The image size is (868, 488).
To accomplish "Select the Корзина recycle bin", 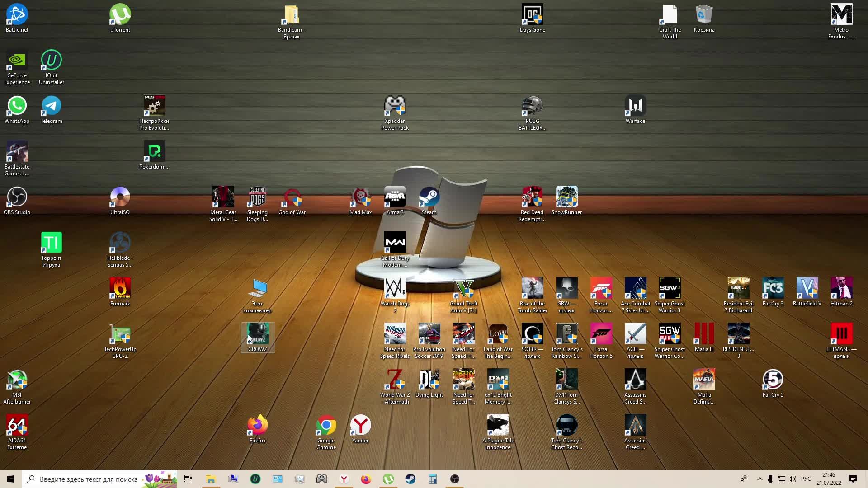I will click(704, 15).
